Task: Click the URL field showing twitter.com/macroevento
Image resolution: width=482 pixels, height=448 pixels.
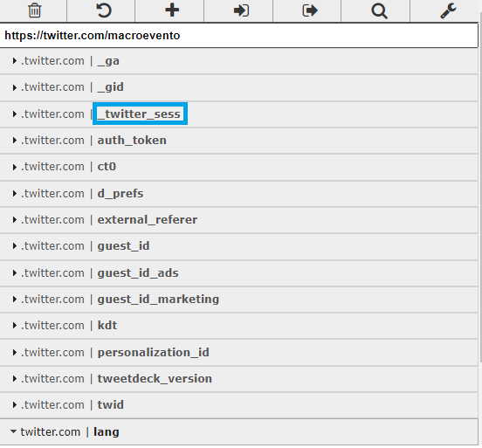Action: click(239, 35)
